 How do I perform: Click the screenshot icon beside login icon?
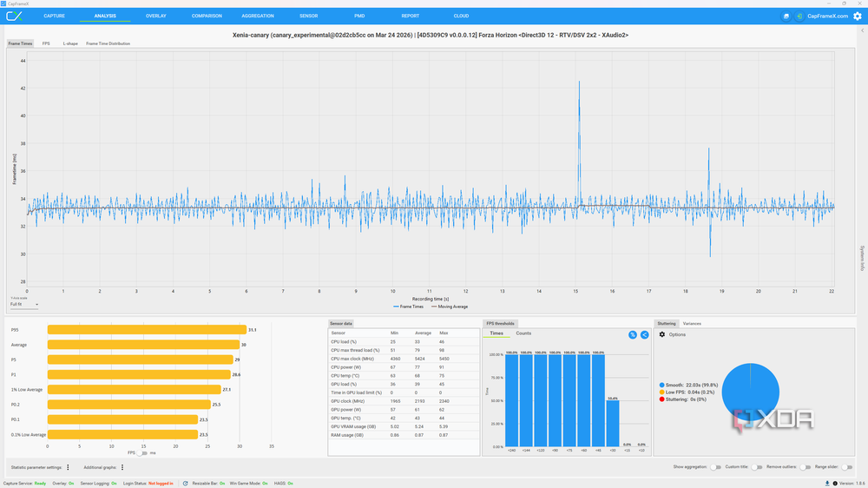[x=786, y=16]
